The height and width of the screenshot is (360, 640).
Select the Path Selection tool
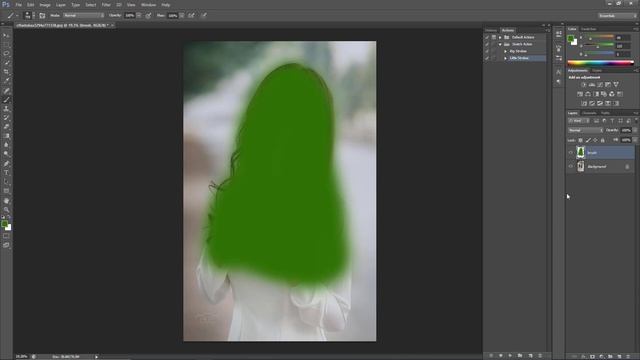(6, 182)
